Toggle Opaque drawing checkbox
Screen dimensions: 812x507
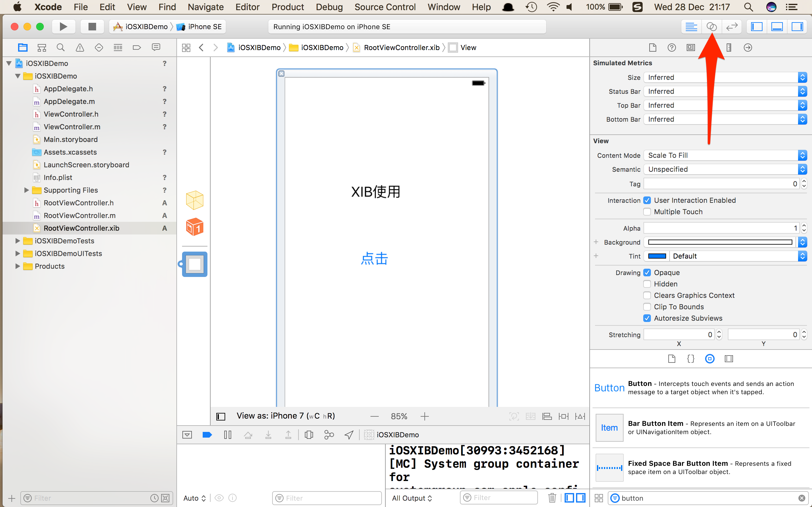(x=647, y=272)
